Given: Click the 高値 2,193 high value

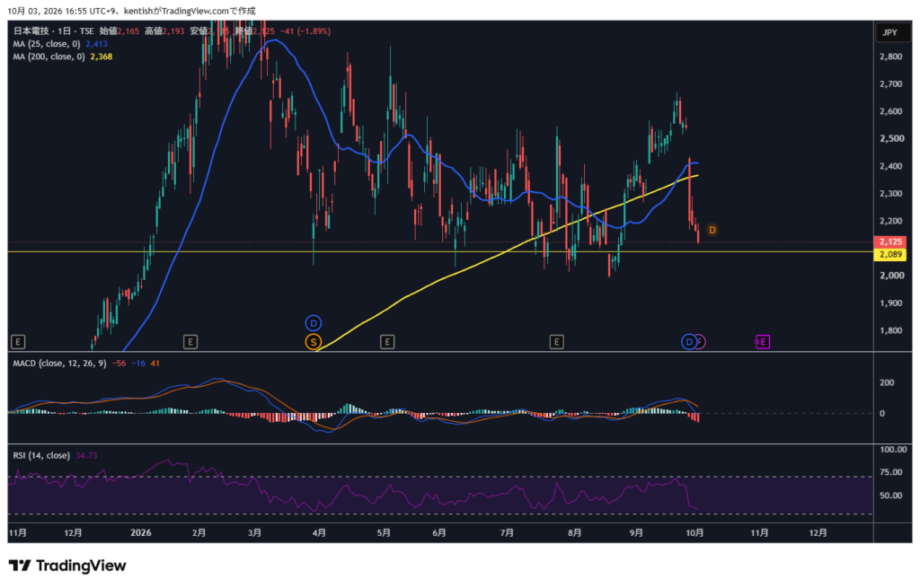Looking at the screenshot, I should coord(164,31).
